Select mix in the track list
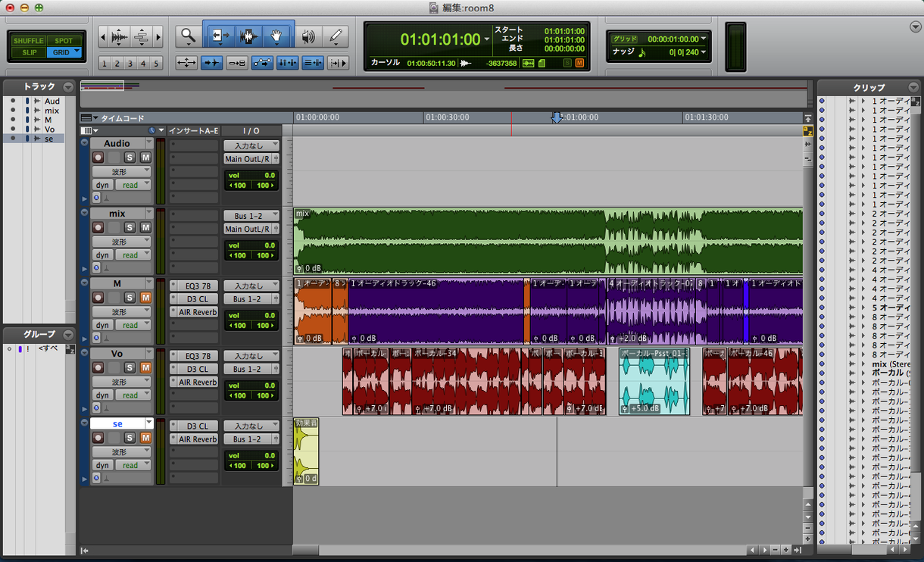 pos(52,111)
